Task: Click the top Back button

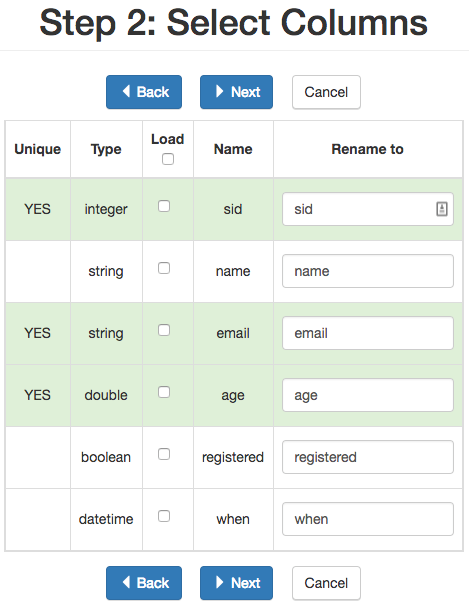Action: [x=144, y=92]
